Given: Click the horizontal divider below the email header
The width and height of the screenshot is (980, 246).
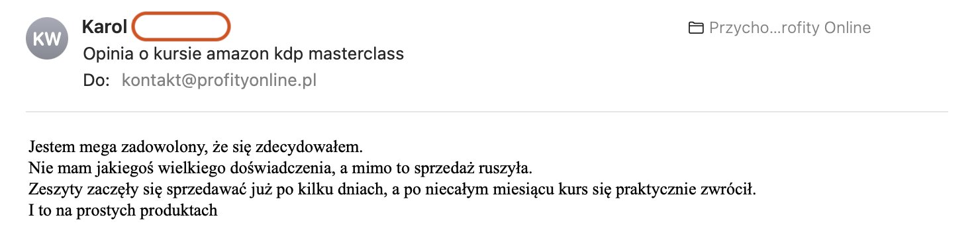Looking at the screenshot, I should [x=487, y=111].
